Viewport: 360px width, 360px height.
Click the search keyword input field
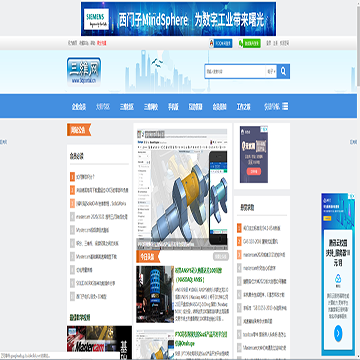235,72
